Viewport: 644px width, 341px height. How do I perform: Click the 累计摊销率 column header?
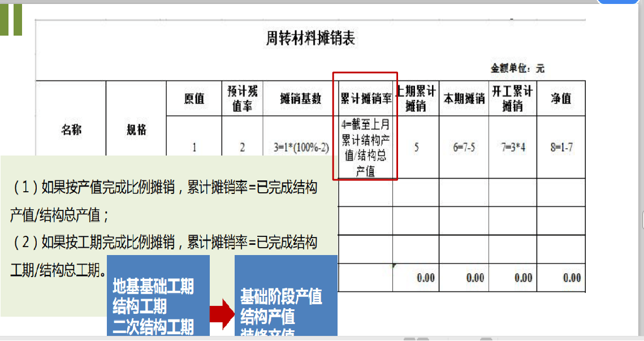(x=366, y=97)
